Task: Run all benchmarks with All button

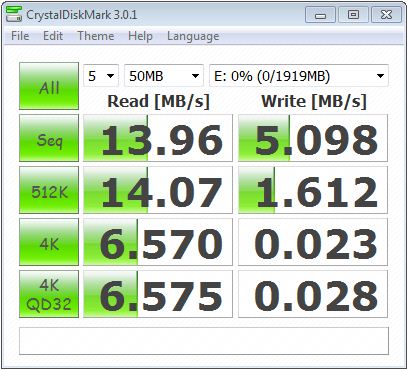Action: point(49,86)
